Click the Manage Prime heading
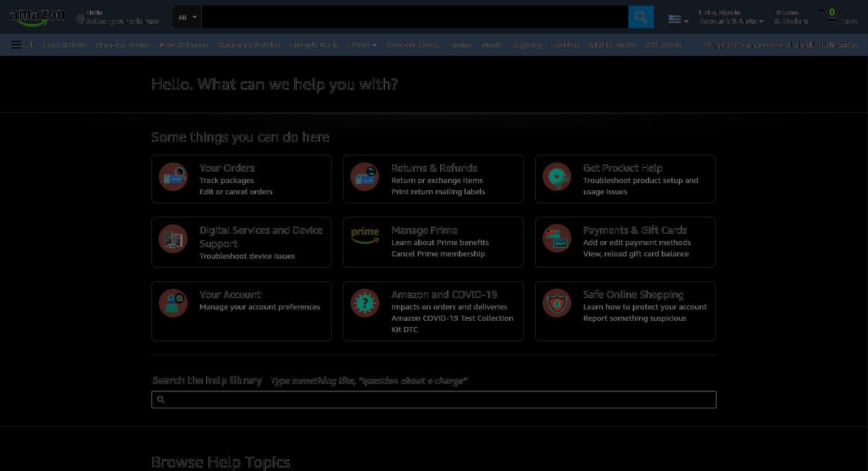868x471 pixels. click(x=424, y=230)
